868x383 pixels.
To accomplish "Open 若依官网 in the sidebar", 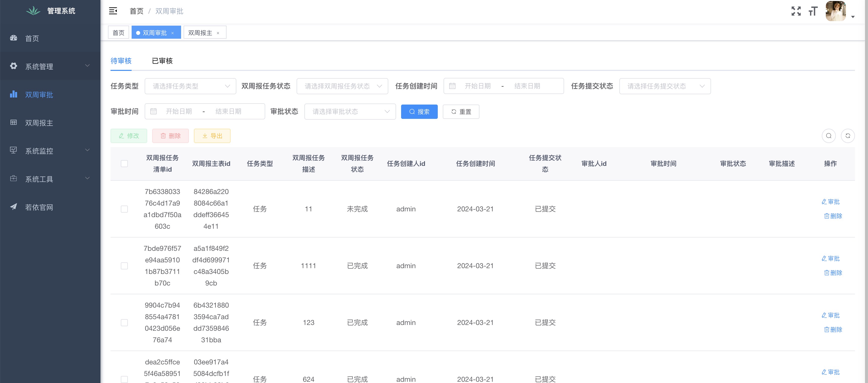I will (x=50, y=207).
